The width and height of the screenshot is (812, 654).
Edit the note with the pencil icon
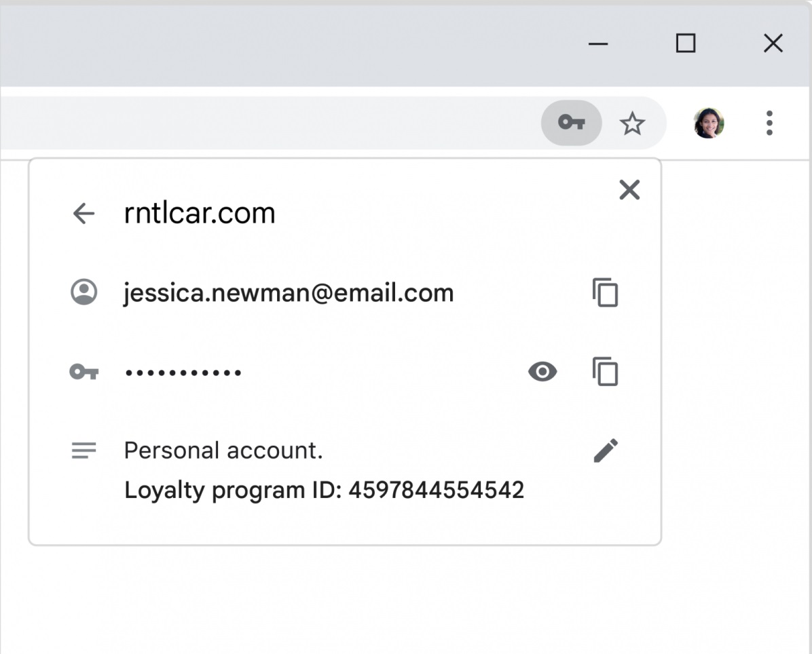click(606, 450)
